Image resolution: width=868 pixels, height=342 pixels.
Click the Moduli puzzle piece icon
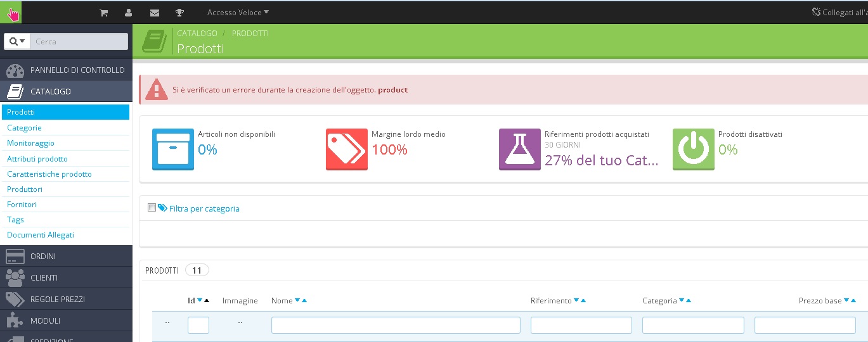pyautogui.click(x=15, y=321)
